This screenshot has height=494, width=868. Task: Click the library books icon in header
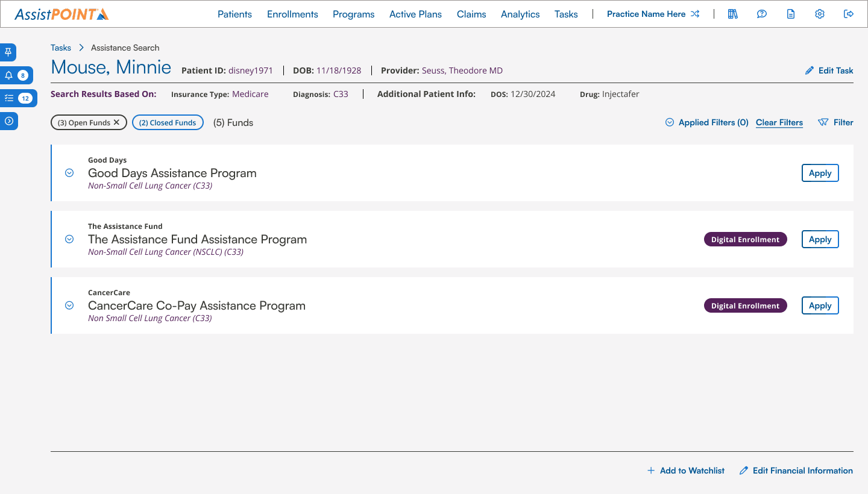click(733, 14)
